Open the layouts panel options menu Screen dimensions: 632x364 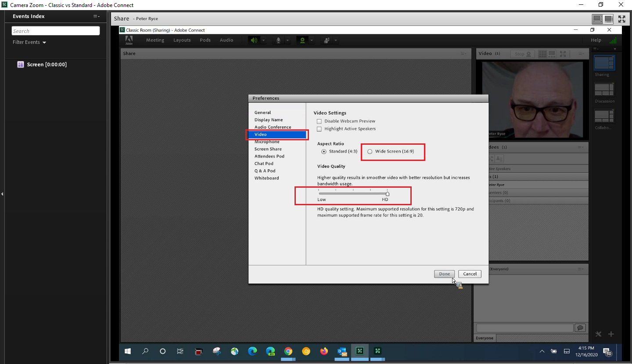tap(596, 49)
